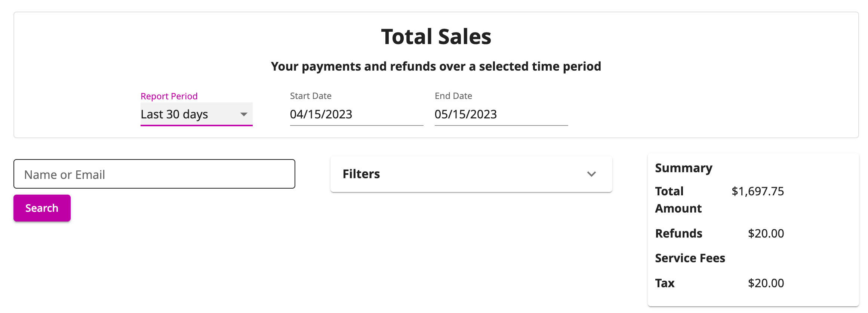868x313 pixels.
Task: Click the Tax value in the Summary
Action: click(x=766, y=283)
